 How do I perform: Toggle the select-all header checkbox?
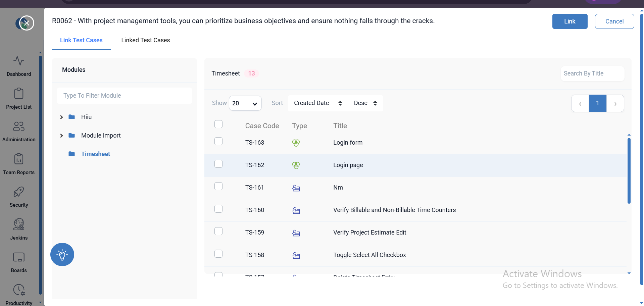tap(218, 124)
